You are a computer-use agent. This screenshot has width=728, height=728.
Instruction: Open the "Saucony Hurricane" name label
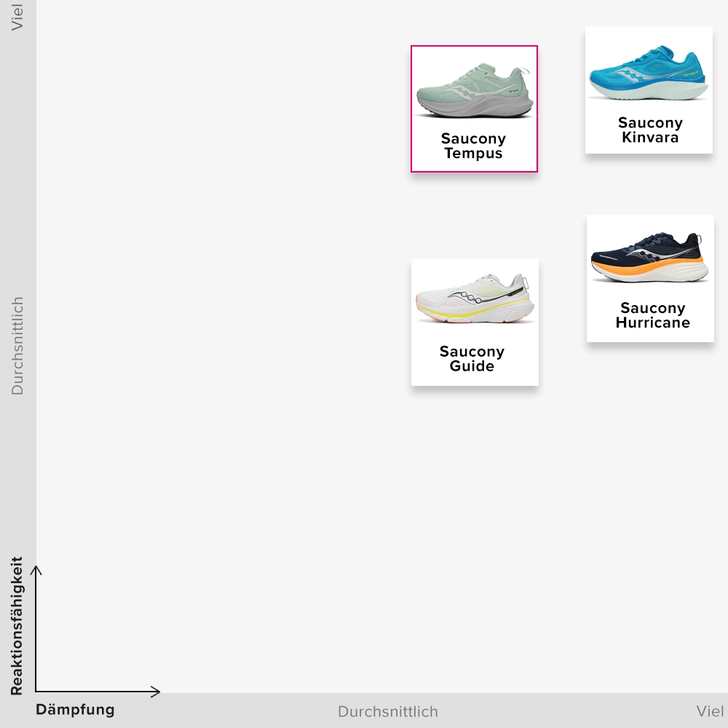coord(652,315)
